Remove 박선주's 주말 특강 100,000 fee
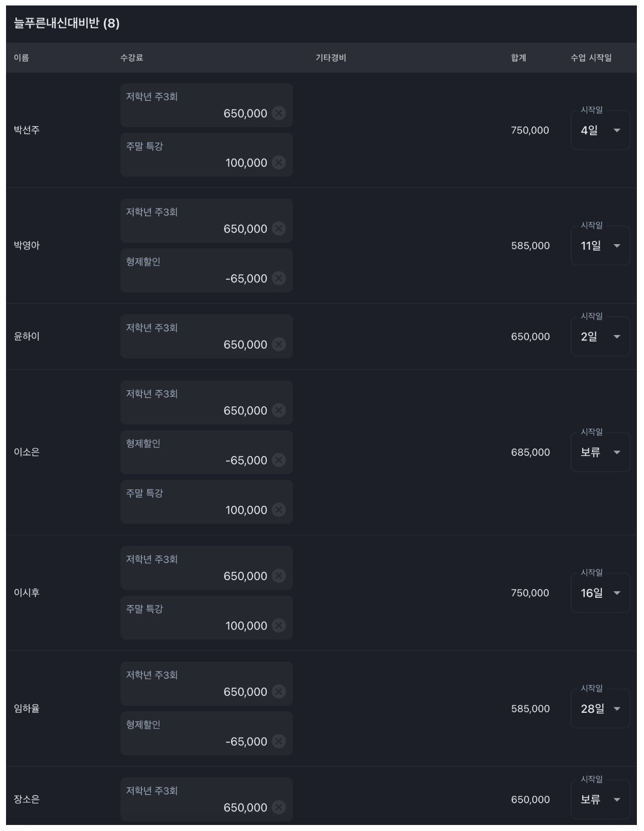644x831 pixels. [x=279, y=163]
